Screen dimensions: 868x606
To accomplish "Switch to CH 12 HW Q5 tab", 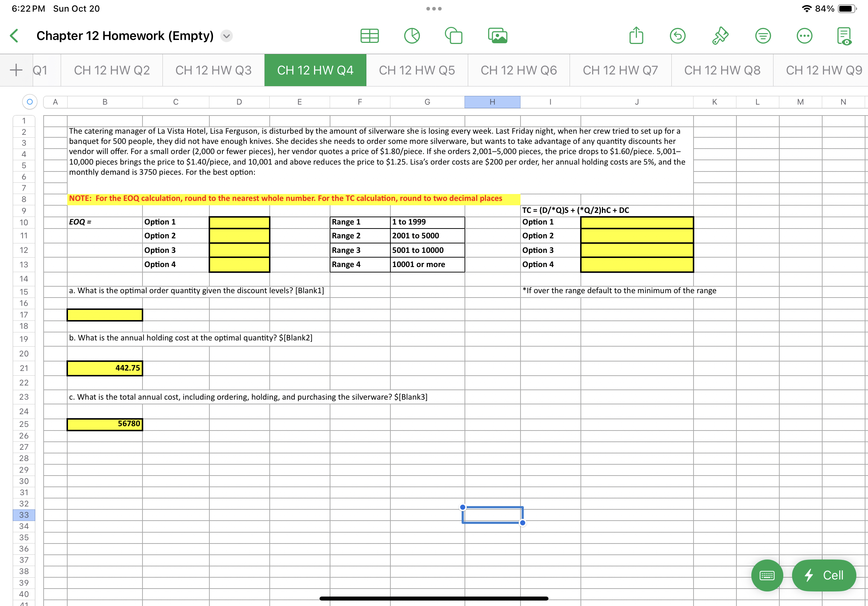I will point(417,70).
